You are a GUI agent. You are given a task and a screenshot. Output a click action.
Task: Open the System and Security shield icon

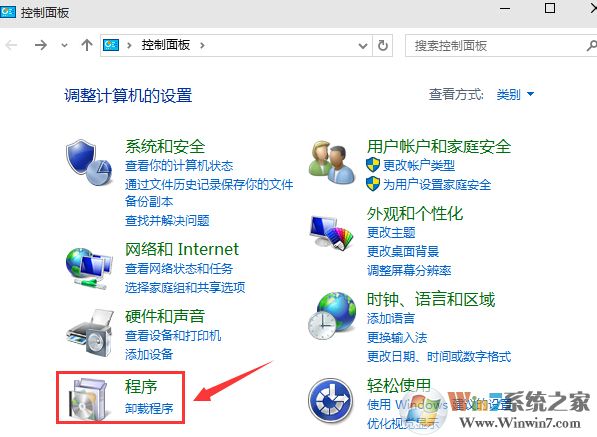[89, 163]
